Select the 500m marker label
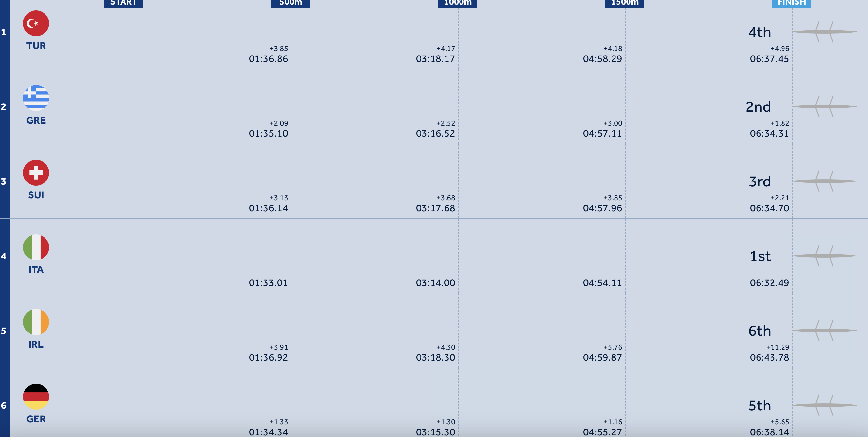Image resolution: width=868 pixels, height=437 pixels. [291, 3]
